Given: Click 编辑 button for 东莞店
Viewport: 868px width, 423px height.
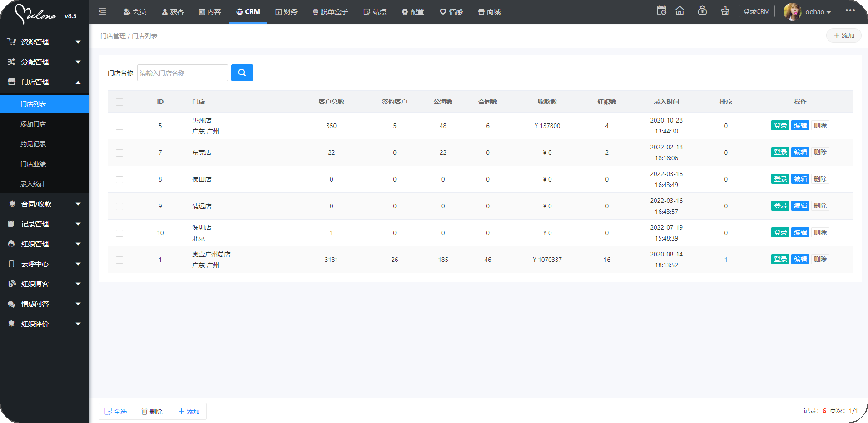Looking at the screenshot, I should pos(800,152).
